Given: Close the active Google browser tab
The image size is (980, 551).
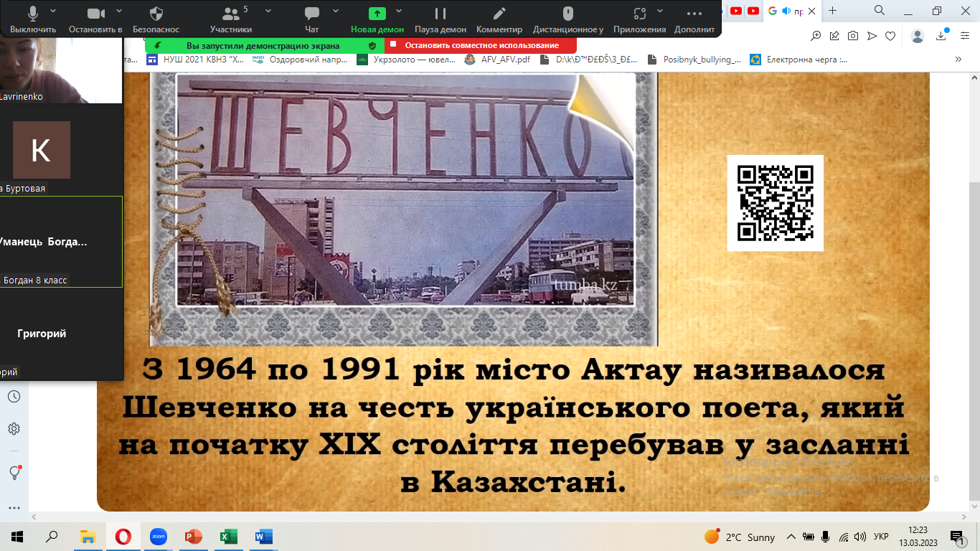Looking at the screenshot, I should tap(811, 11).
